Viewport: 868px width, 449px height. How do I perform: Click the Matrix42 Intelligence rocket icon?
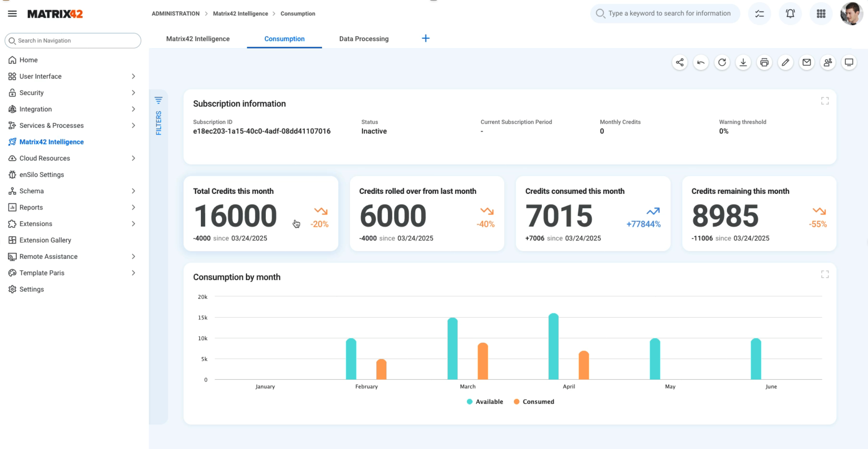(x=13, y=142)
